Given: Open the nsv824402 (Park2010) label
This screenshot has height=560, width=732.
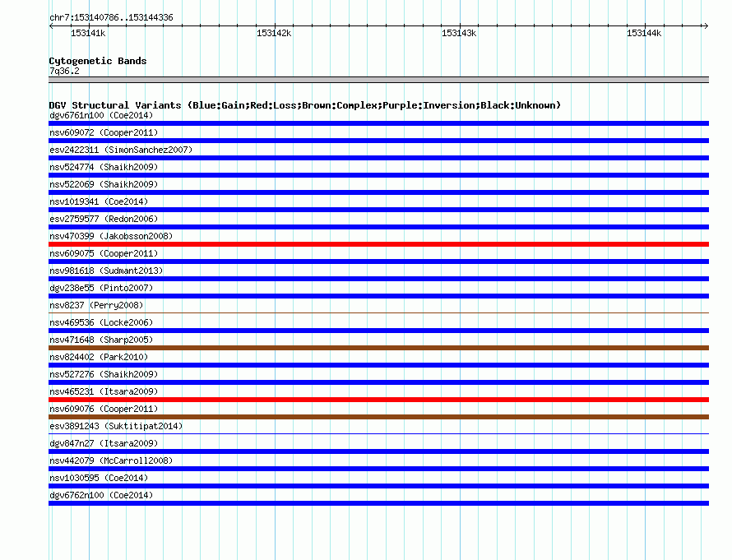Looking at the screenshot, I should tap(99, 357).
